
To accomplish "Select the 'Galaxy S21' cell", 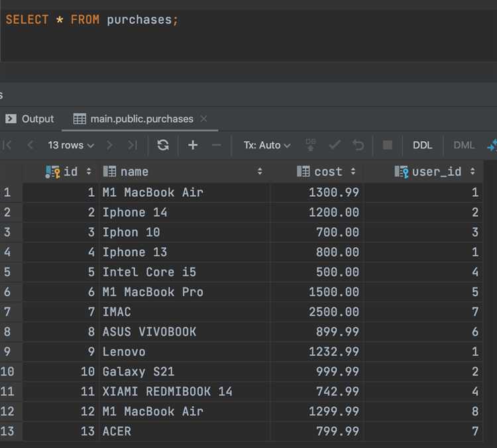I will click(185, 372).
